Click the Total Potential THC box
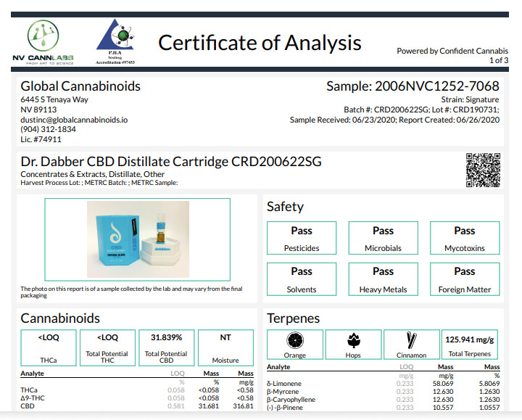The width and height of the screenshot is (522, 420). coord(107,347)
